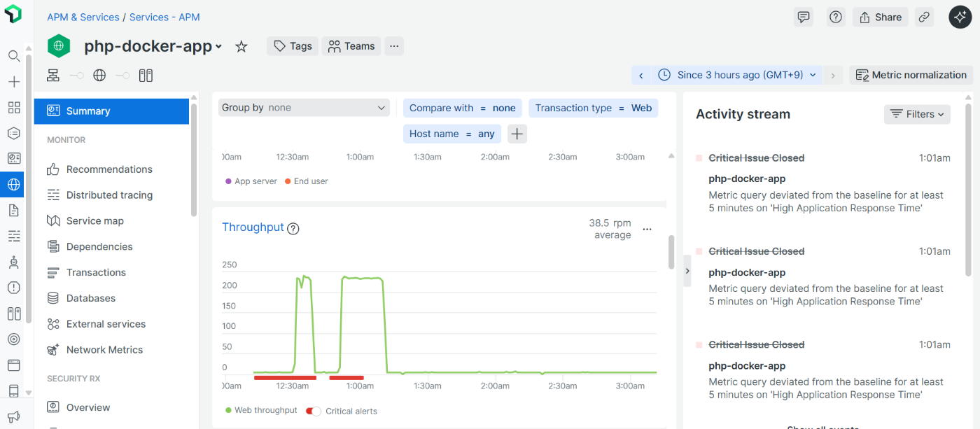This screenshot has height=429, width=980.
Task: Click the help question mark icon
Action: pos(835,17)
